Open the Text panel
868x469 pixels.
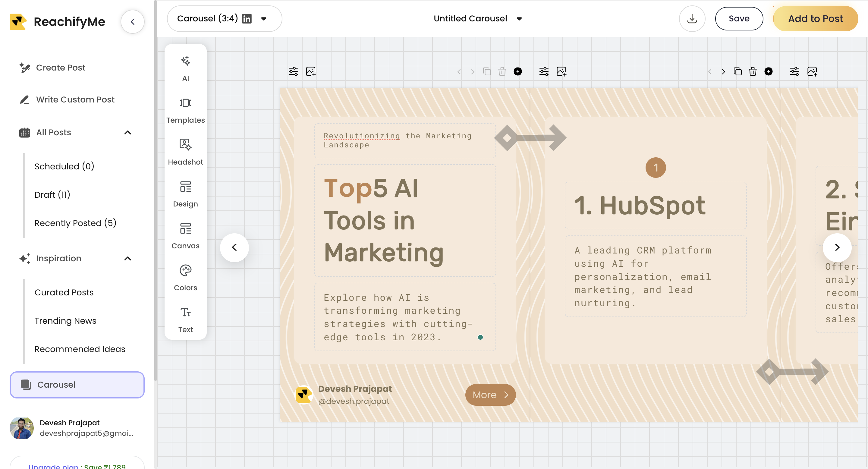tap(185, 319)
